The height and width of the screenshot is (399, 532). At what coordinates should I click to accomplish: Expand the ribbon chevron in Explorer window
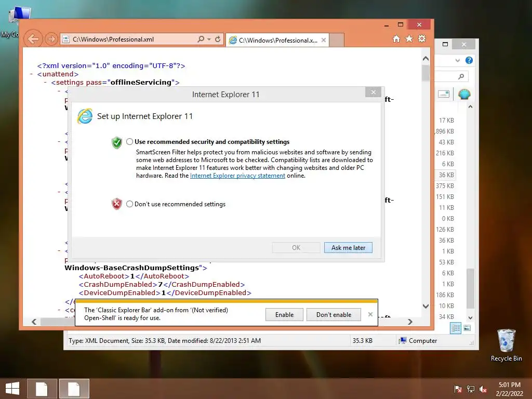coord(457,60)
